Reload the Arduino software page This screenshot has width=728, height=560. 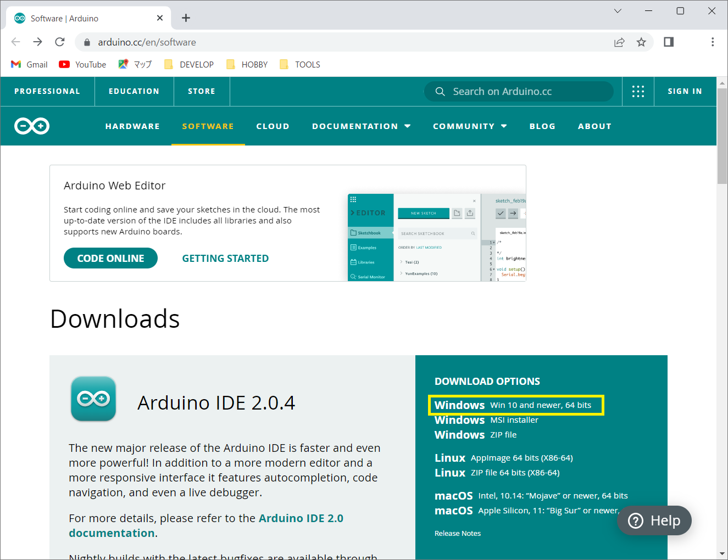60,42
